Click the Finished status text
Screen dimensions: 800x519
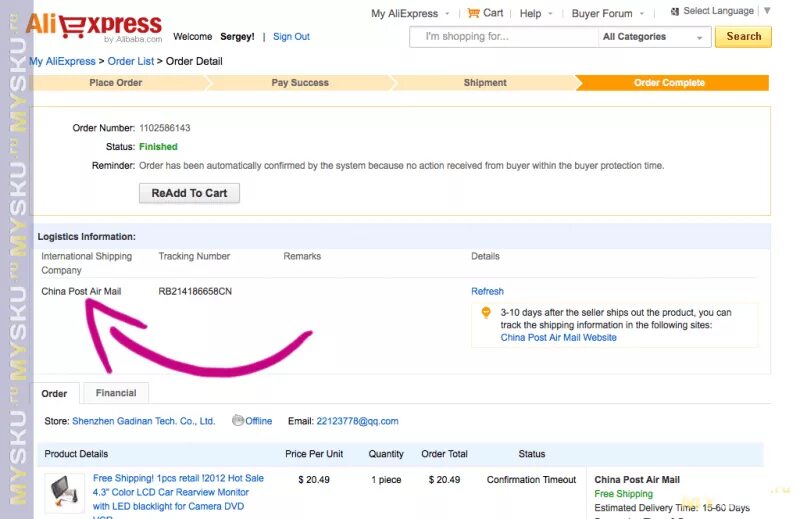pos(158,147)
